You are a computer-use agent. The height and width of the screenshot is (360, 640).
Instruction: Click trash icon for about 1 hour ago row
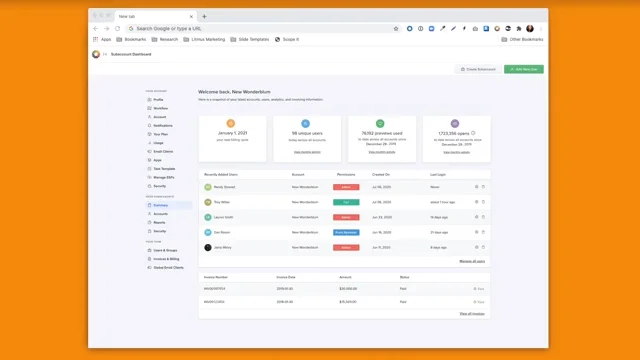pyautogui.click(x=483, y=202)
